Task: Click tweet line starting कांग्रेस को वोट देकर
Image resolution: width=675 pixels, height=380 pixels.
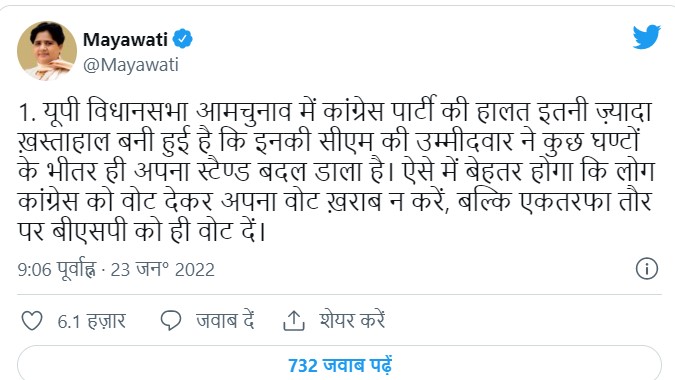Action: (335, 202)
